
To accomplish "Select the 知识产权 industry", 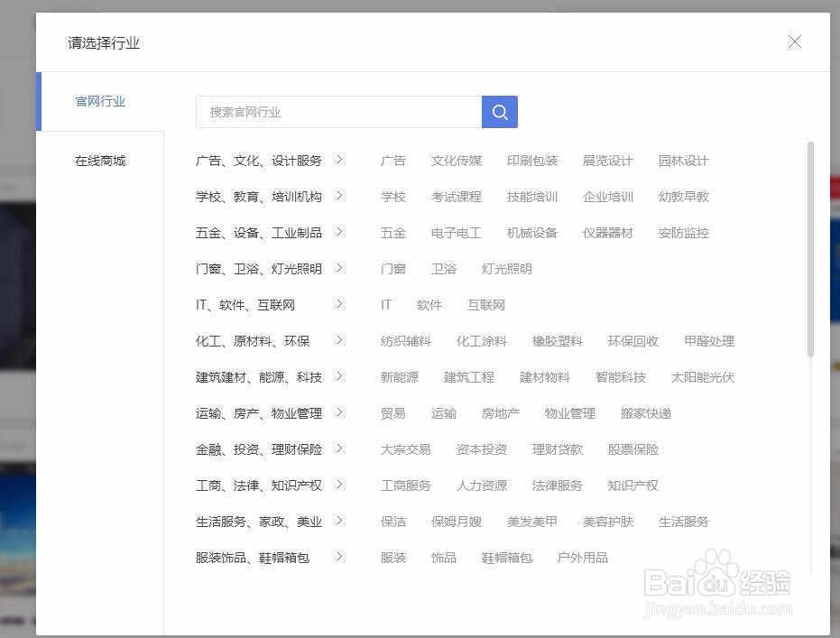I will (632, 485).
